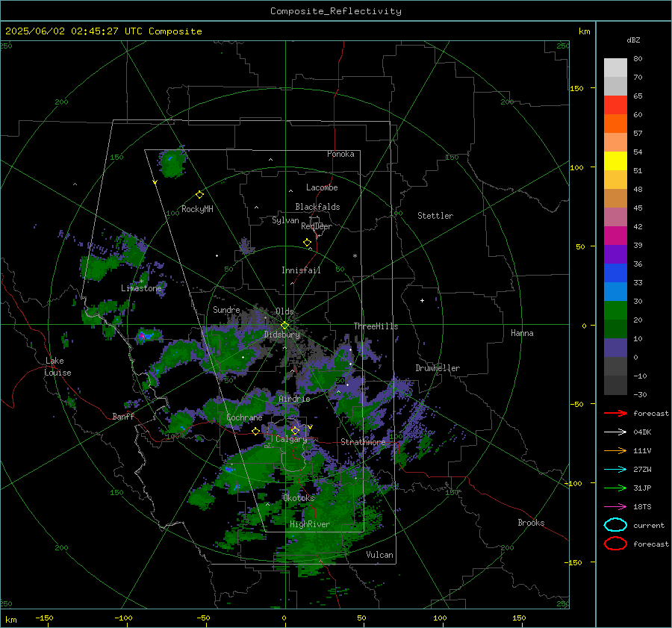The height and width of the screenshot is (628, 672).
Task: Click the Cochrane city label
Action: (244, 417)
